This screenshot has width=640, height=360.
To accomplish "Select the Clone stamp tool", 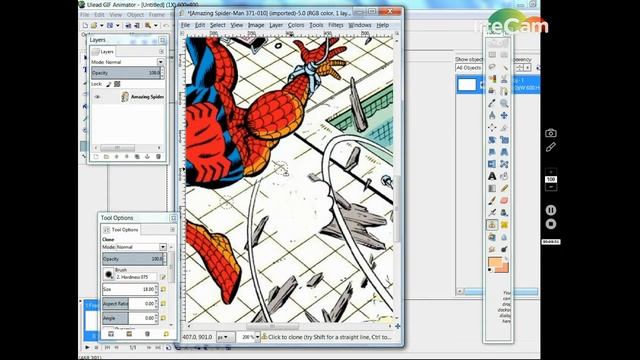I will pyautogui.click(x=492, y=224).
